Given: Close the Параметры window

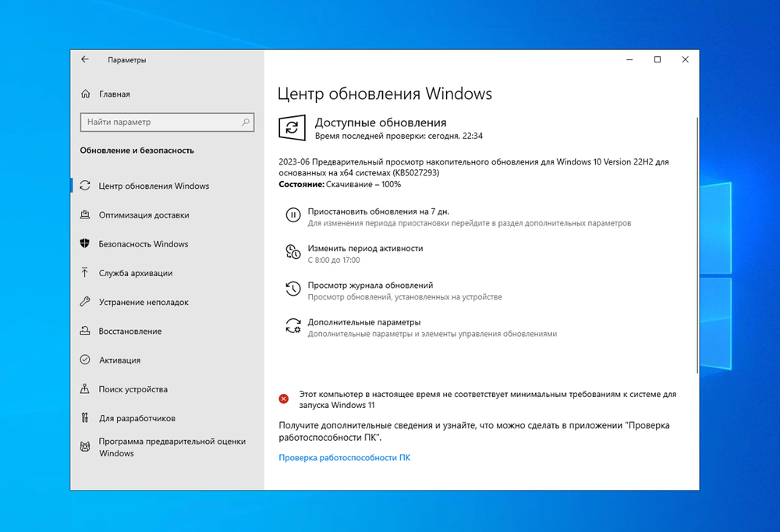Looking at the screenshot, I should (685, 60).
